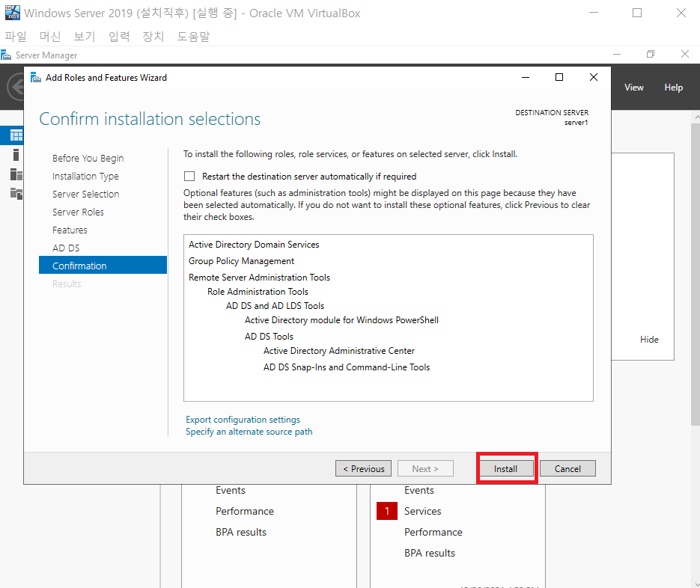Select Active Directory module for Windows PowerShell
This screenshot has height=588, width=700.
[341, 320]
